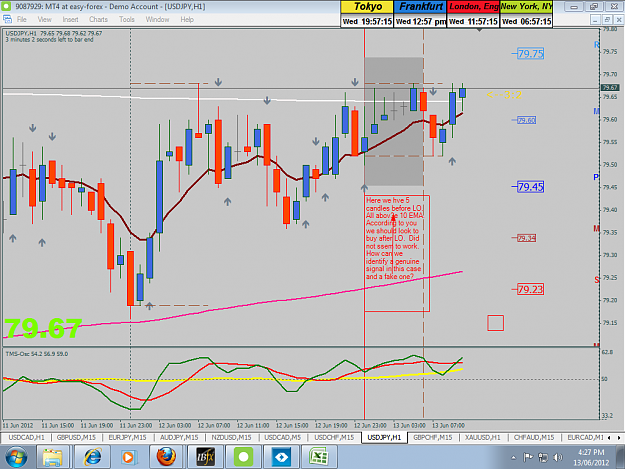Open Excel from the taskbar
The height and width of the screenshot is (469, 625).
[319, 457]
